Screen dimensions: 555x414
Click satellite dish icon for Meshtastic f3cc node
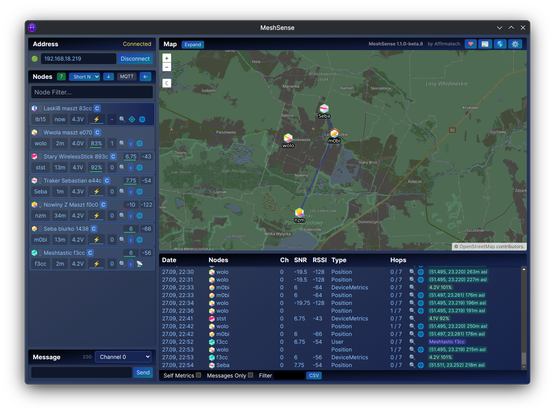(140, 264)
